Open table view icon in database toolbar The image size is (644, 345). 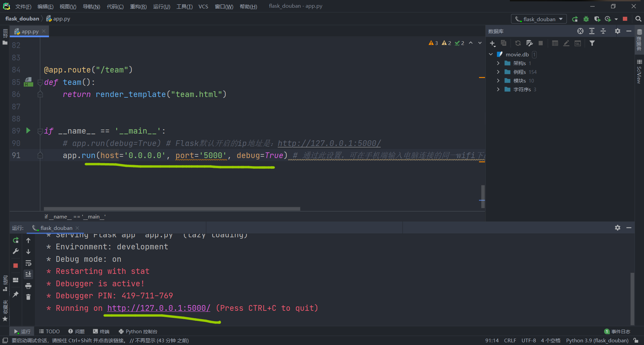click(x=555, y=43)
